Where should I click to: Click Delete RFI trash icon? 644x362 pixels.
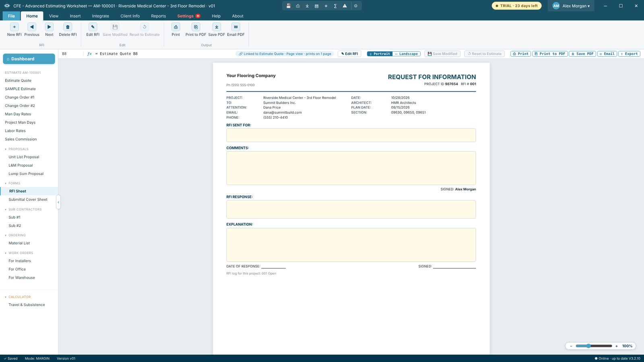tap(68, 27)
